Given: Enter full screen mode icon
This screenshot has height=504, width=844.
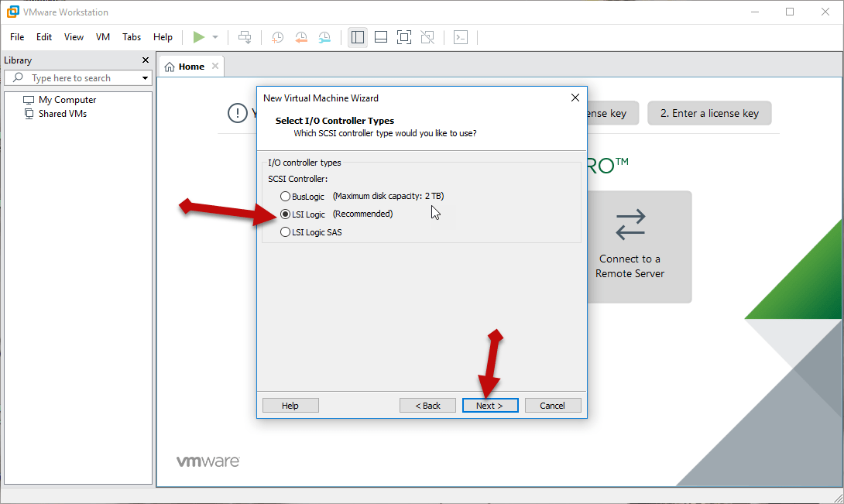Looking at the screenshot, I should tap(403, 37).
